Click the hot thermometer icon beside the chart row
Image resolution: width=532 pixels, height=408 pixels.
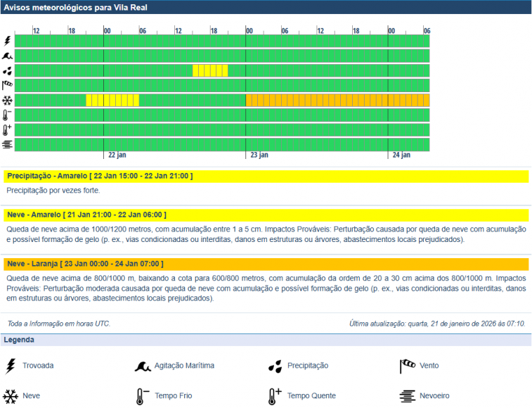(x=7, y=130)
